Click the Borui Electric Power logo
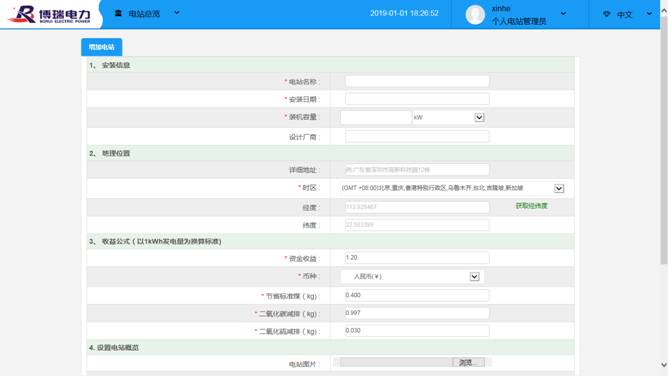This screenshot has height=376, width=668. (50, 14)
